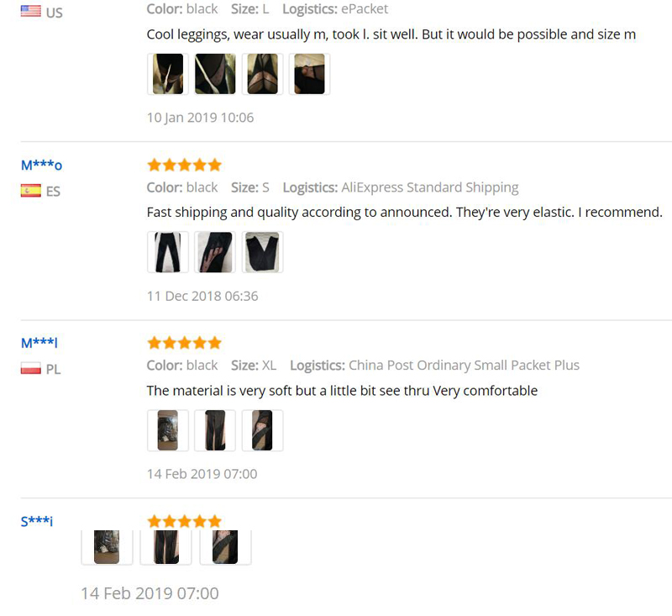
Task: Open first photo in M***l's review
Action: (x=168, y=430)
